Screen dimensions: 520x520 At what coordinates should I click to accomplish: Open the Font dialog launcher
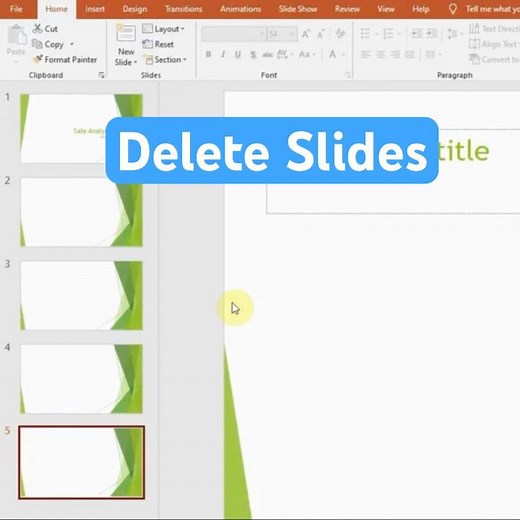point(348,75)
